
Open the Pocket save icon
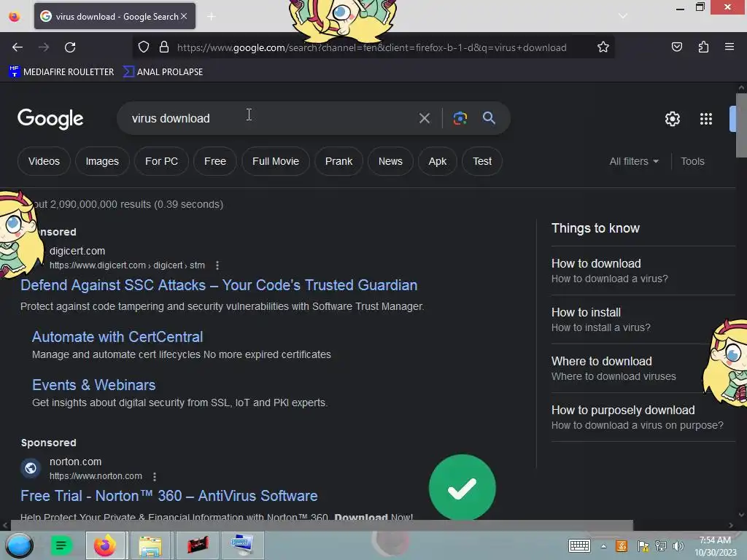[x=676, y=47]
